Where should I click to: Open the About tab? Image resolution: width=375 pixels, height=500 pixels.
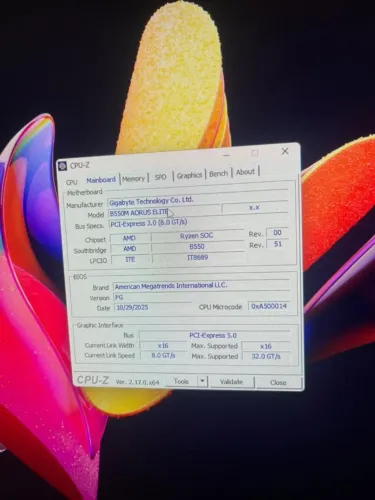click(245, 172)
